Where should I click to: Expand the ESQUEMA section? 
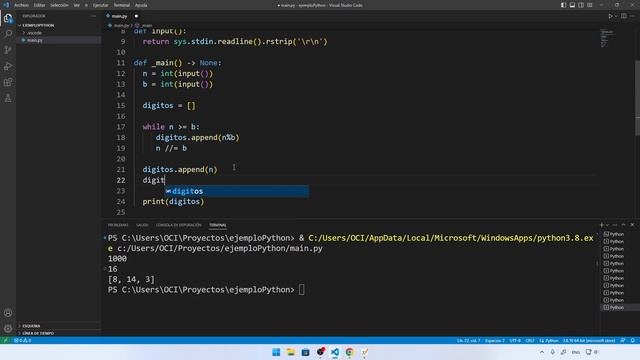(58, 326)
